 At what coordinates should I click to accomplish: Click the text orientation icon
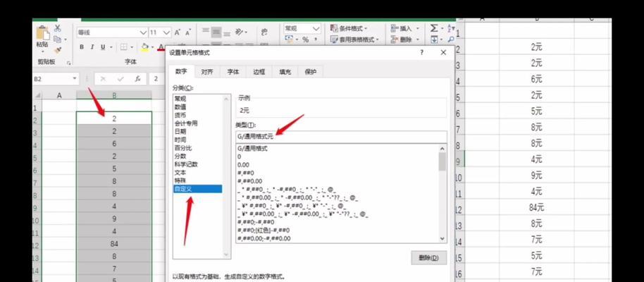(x=240, y=32)
